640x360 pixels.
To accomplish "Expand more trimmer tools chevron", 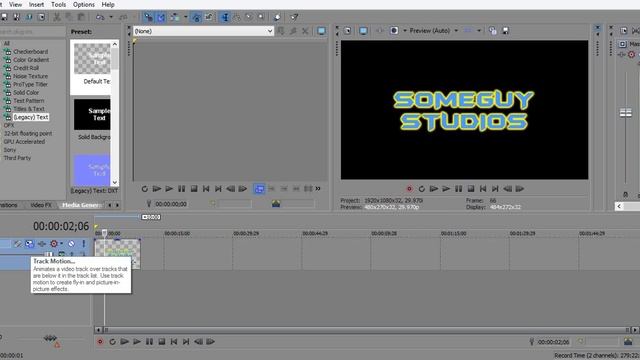I will tap(318, 189).
